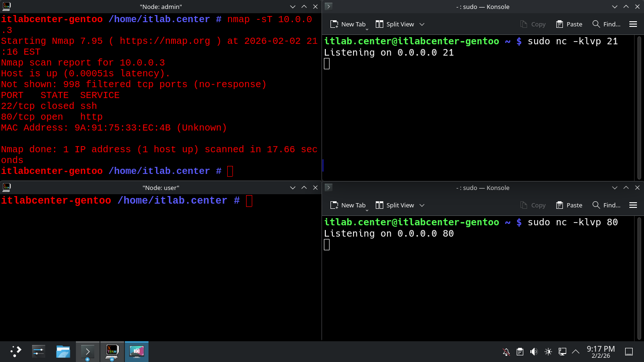The height and width of the screenshot is (362, 644).
Task: Open the screenshot tool taskbar entry
Action: 137,351
